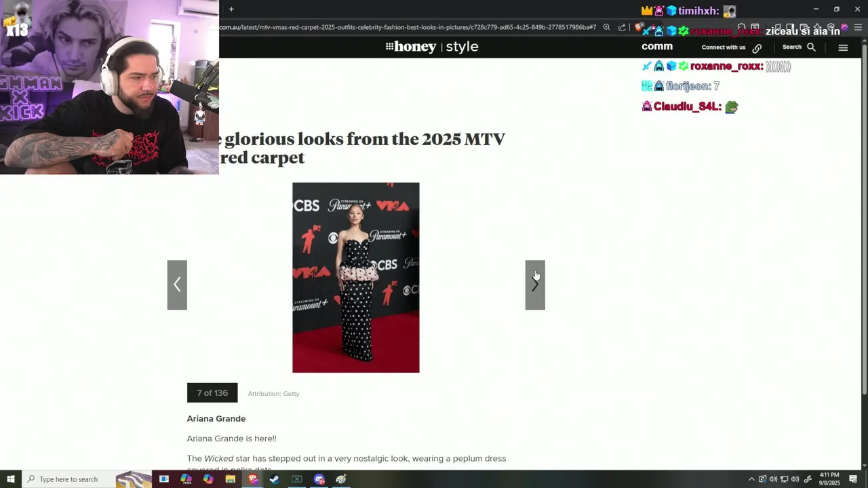Open the browser main menu button

[x=859, y=28]
